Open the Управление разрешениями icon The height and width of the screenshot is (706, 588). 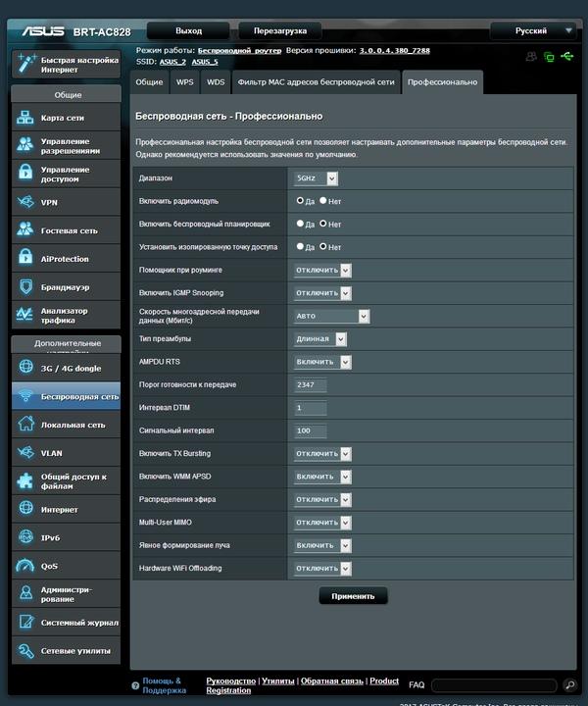[25, 145]
